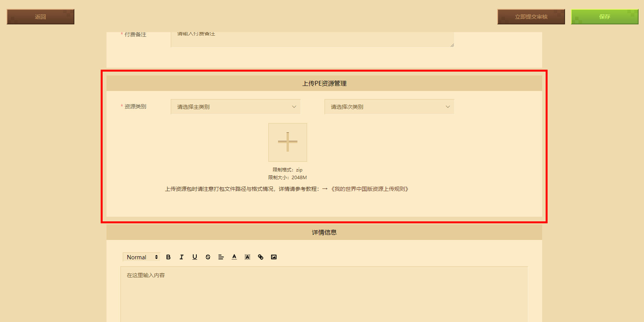The image size is (644, 322).
Task: Click the plus box to upload zip
Action: (288, 142)
